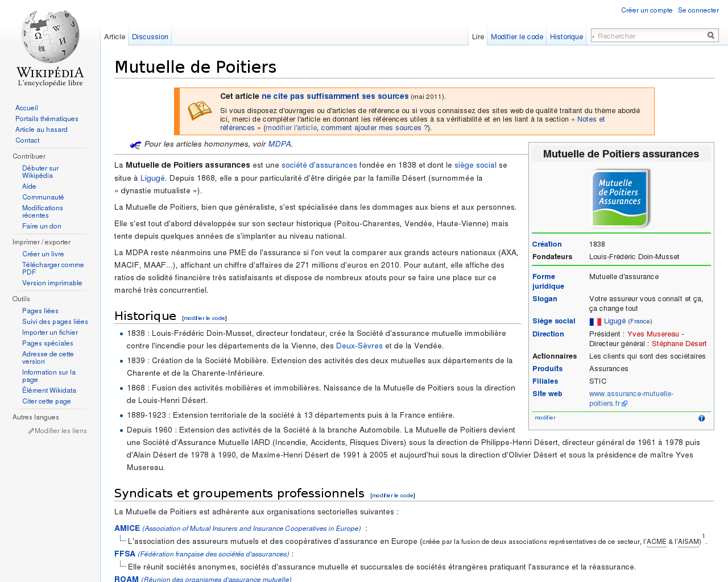This screenshot has height=582, width=728.
Task: Open the Historique tab
Action: [x=566, y=37]
